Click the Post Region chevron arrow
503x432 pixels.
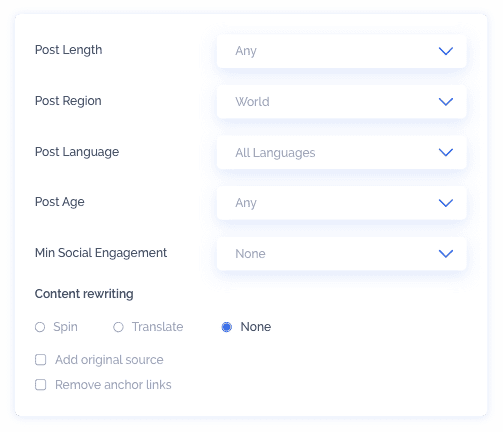coord(446,102)
